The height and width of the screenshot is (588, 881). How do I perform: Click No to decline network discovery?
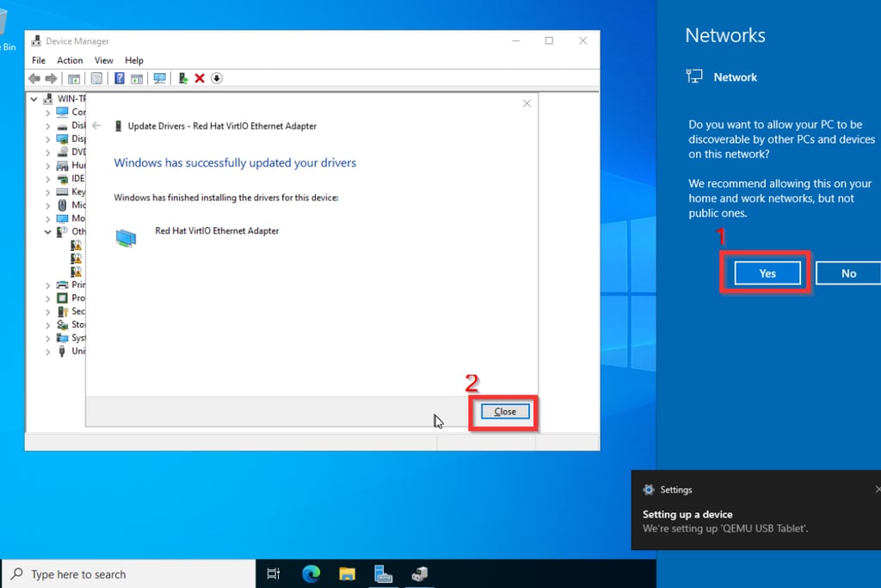pyautogui.click(x=848, y=273)
